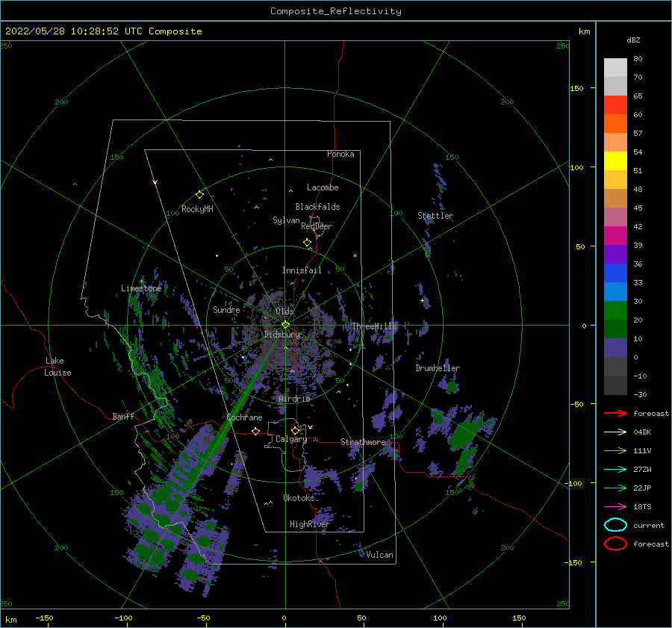Click the Innisfail city label
The width and height of the screenshot is (672, 628).
[302, 270]
